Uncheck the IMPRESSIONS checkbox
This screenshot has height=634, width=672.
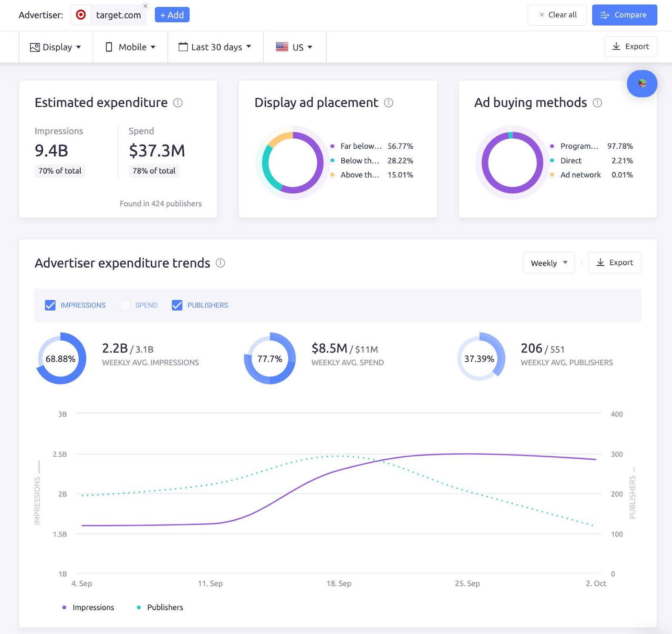50,305
